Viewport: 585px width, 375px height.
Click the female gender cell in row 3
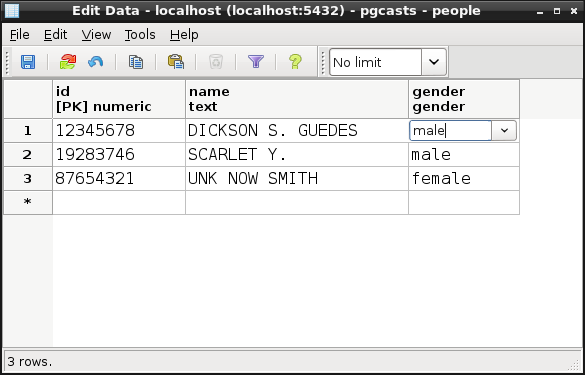pyautogui.click(x=464, y=178)
